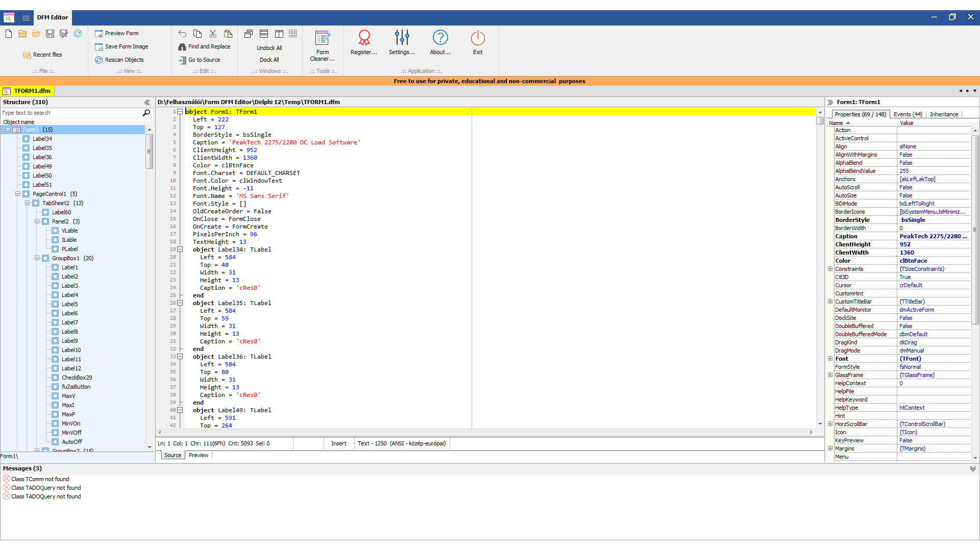Collapse the PageControl1 tree node
This screenshot has width=980, height=551.
click(x=17, y=194)
